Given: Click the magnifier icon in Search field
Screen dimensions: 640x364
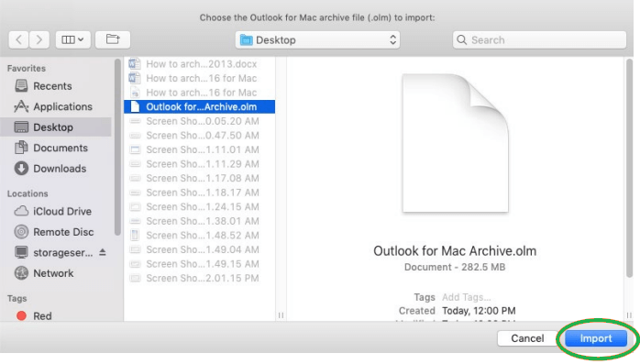Looking at the screenshot, I should tap(461, 40).
